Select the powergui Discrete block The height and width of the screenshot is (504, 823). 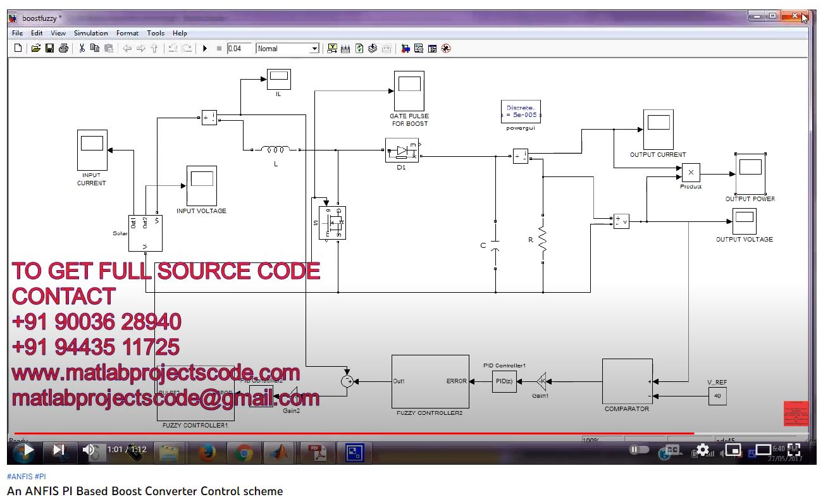(521, 112)
